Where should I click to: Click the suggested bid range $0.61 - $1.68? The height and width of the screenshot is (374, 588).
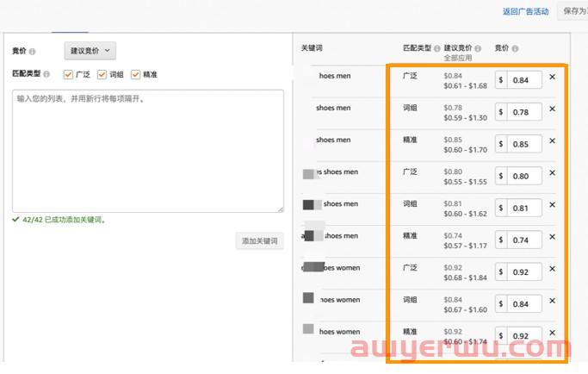click(x=466, y=86)
